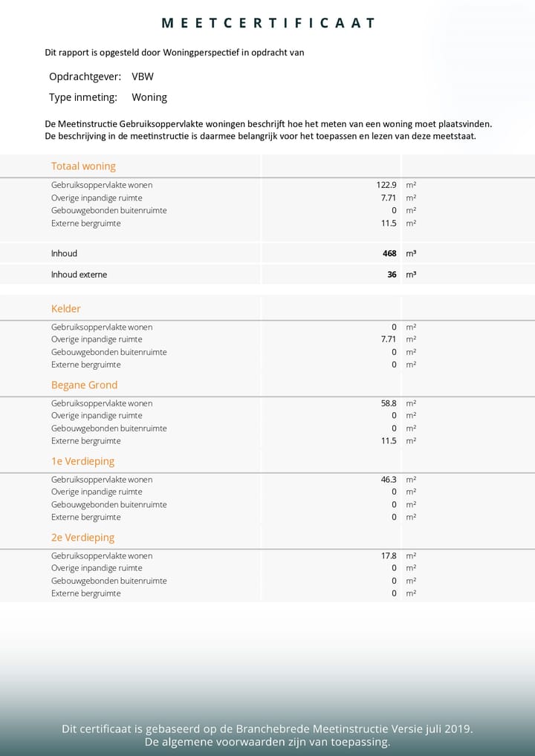Select the Inhoud externe row label

[x=79, y=275]
